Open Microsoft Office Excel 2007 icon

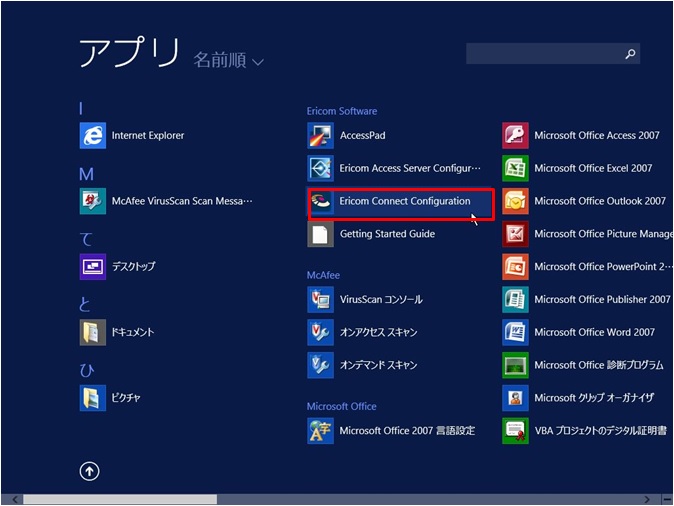coord(515,168)
